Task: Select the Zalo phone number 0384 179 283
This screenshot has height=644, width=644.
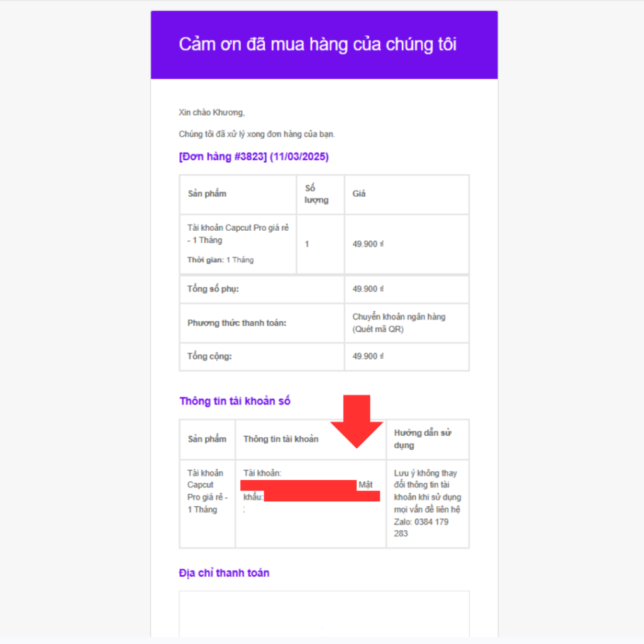Action: point(421,528)
